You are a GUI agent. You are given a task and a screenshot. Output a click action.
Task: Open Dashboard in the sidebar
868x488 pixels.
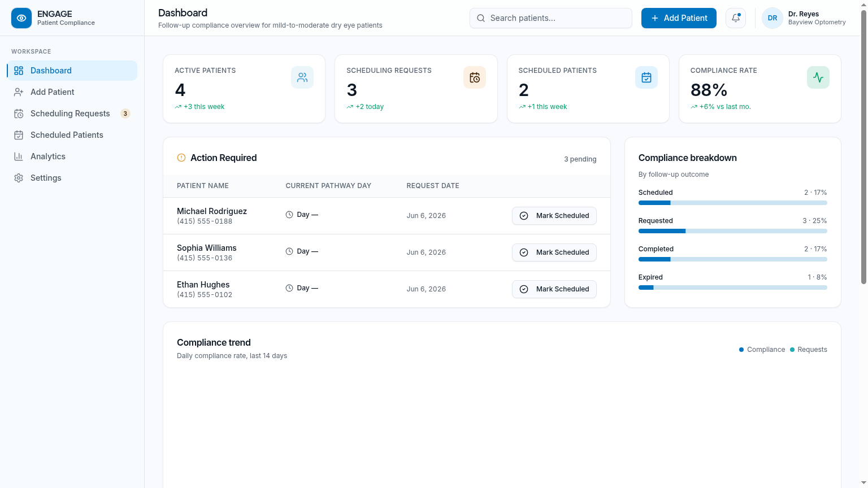(x=72, y=71)
